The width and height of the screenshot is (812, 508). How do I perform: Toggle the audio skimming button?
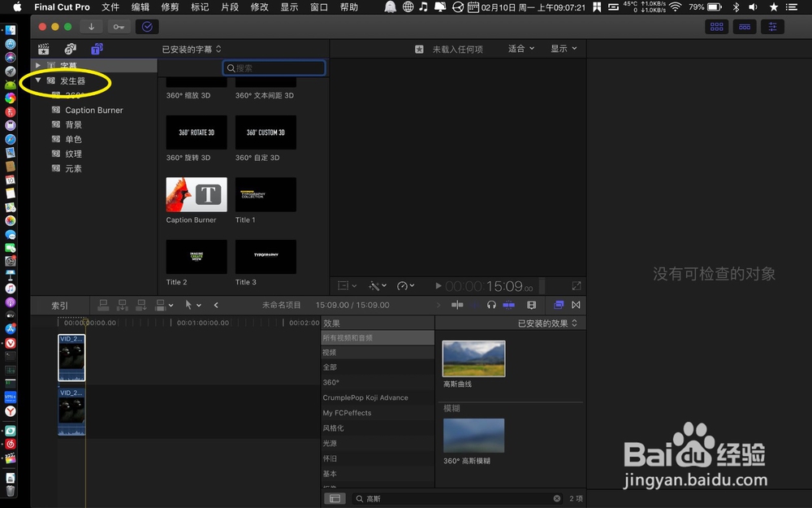[x=475, y=305]
